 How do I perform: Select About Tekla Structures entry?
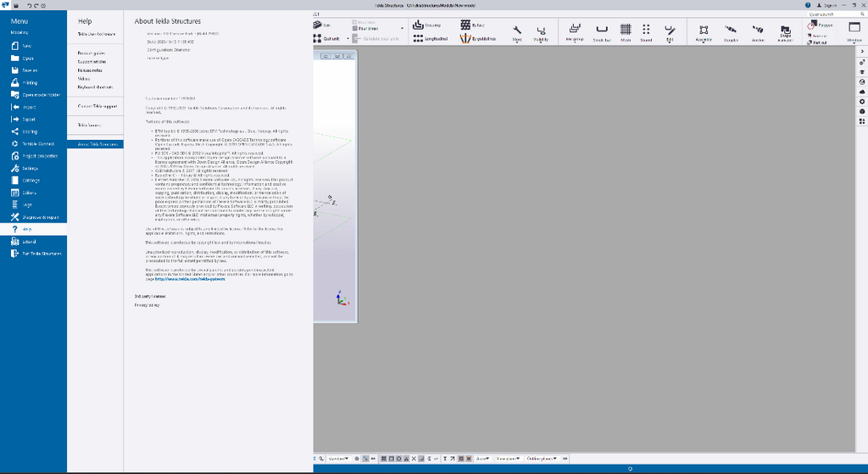coord(95,144)
